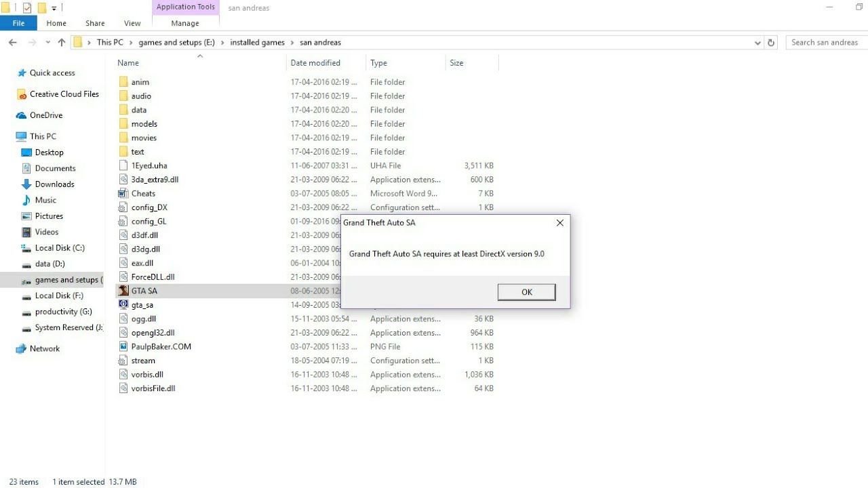Open the Share ribbon tab
The image size is (868, 488).
click(x=95, y=23)
